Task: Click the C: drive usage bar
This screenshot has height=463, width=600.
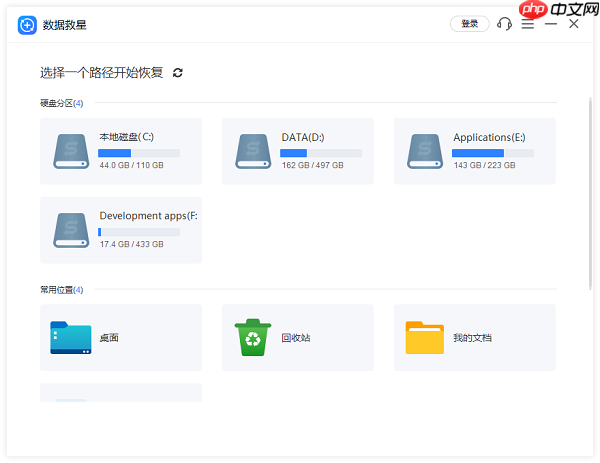Action: click(139, 153)
